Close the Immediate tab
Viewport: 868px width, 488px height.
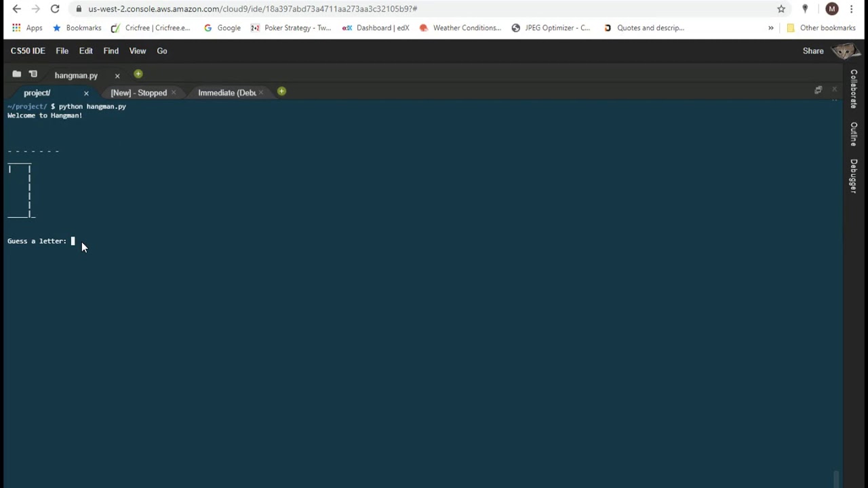261,93
